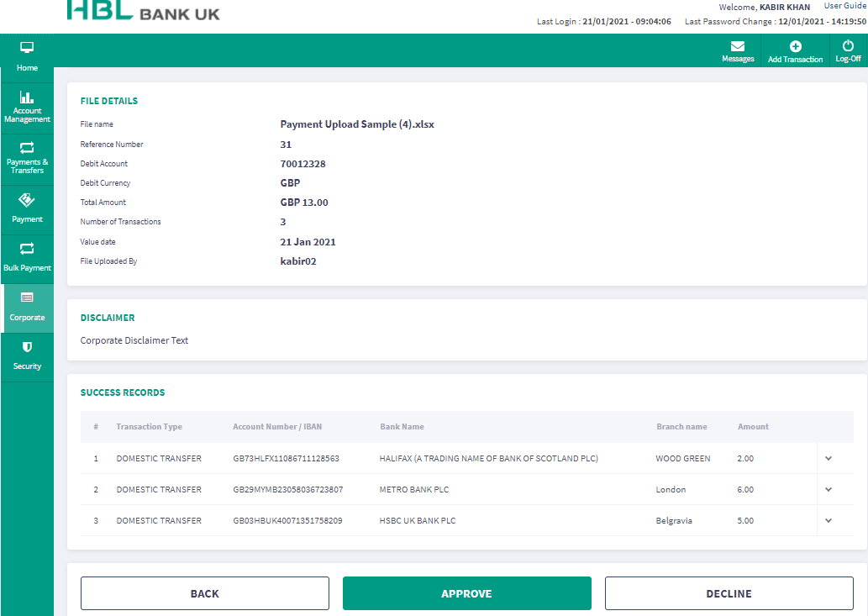Open the Security shield icon
868x616 pixels.
27,347
